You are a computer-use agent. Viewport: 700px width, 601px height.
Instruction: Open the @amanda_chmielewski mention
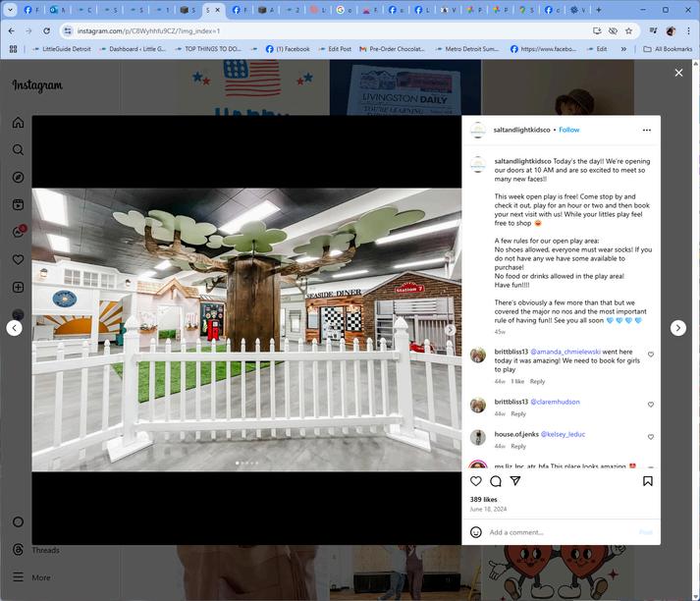[565, 352]
